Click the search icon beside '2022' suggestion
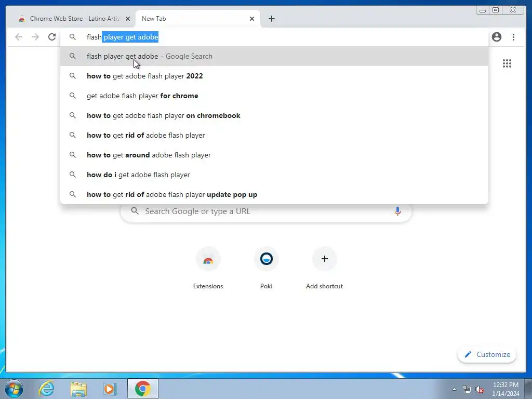The height and width of the screenshot is (399, 532). point(73,76)
